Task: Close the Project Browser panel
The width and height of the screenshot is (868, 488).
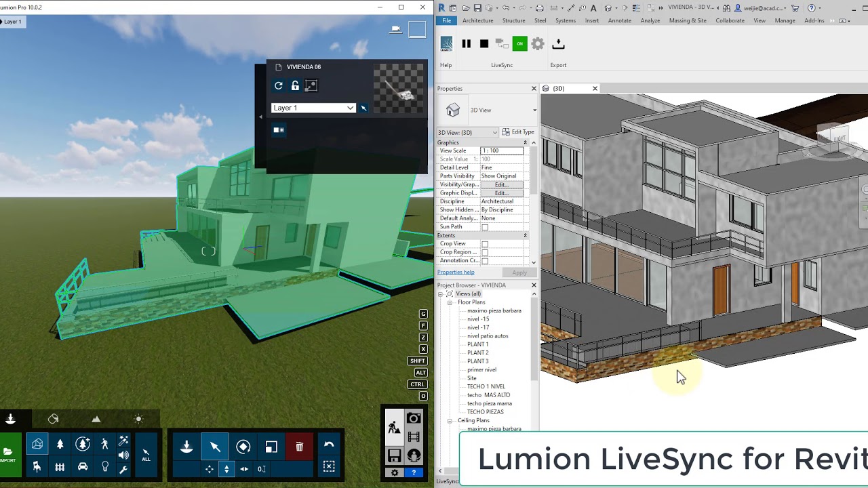Action: pyautogui.click(x=534, y=285)
